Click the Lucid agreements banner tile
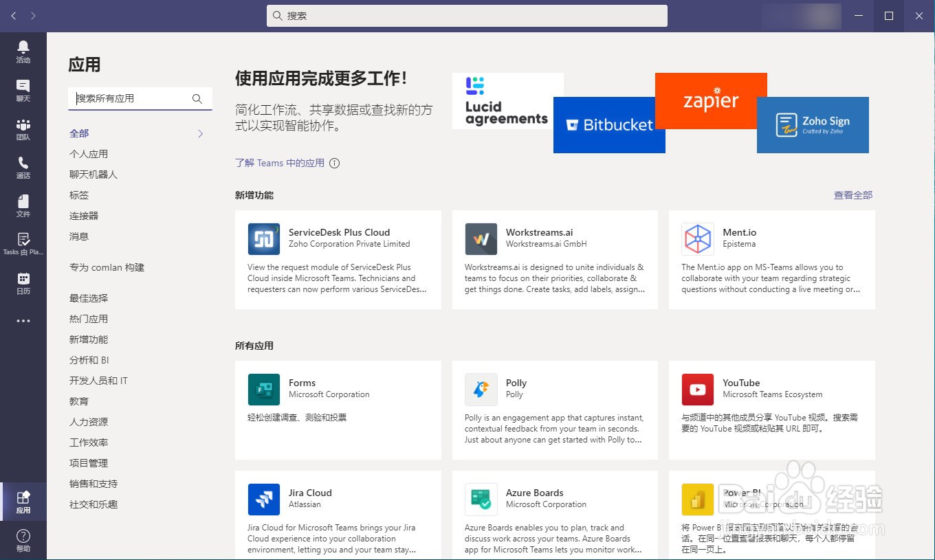 point(507,101)
